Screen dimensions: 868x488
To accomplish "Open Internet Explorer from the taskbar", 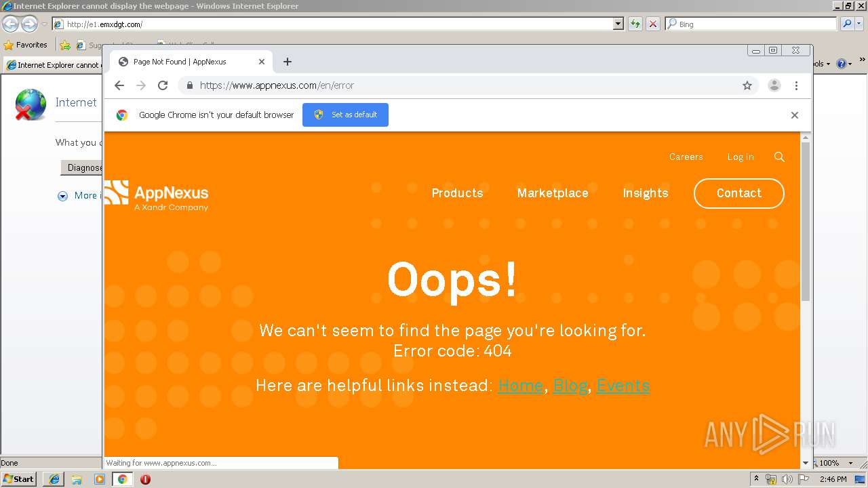I will (x=54, y=479).
